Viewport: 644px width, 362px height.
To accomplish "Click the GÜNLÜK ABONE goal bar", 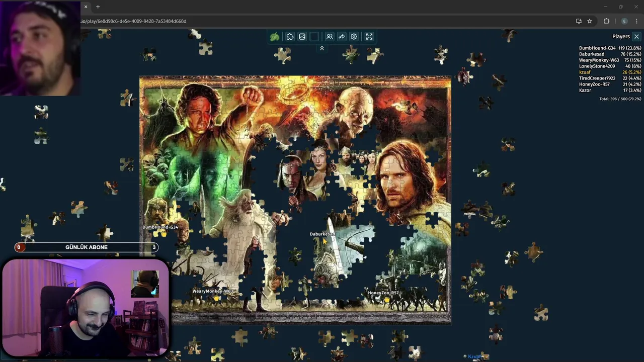I will (87, 247).
